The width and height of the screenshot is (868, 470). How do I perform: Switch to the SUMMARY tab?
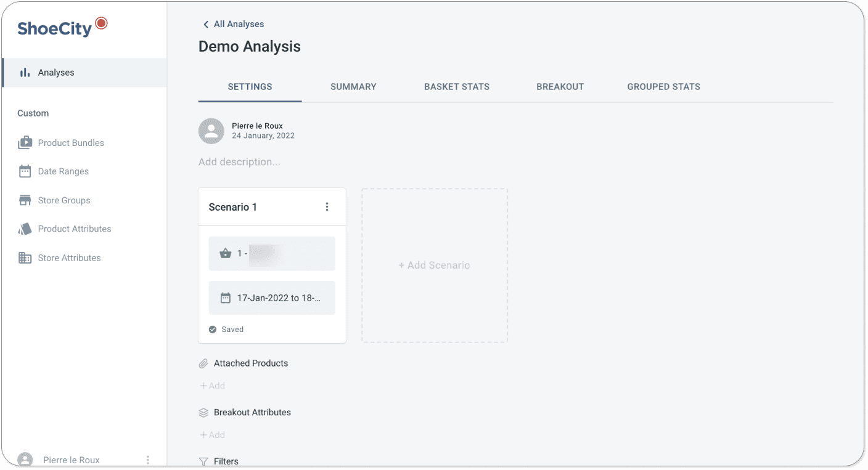click(x=353, y=87)
